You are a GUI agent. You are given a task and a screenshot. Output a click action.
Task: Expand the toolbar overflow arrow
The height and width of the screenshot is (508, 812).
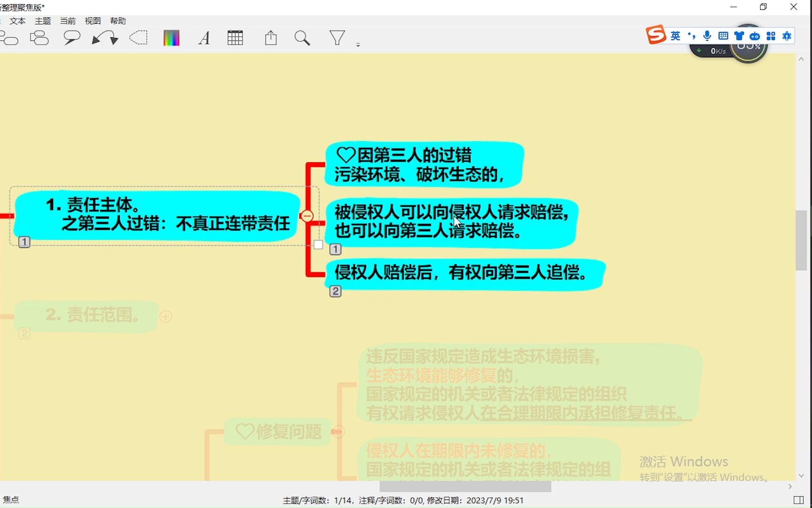[x=358, y=45]
